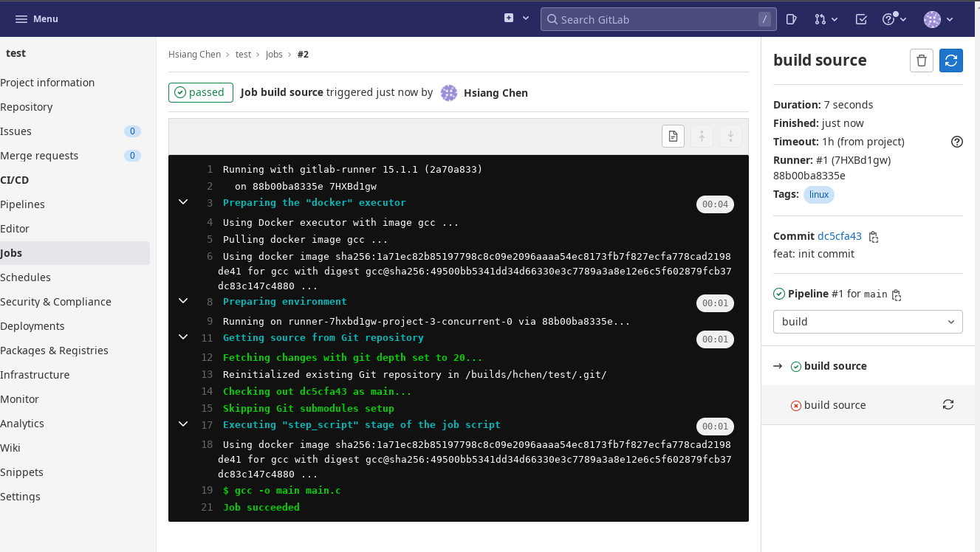This screenshot has height=552, width=980.
Task: Click the erase job log trash icon
Action: (x=921, y=61)
